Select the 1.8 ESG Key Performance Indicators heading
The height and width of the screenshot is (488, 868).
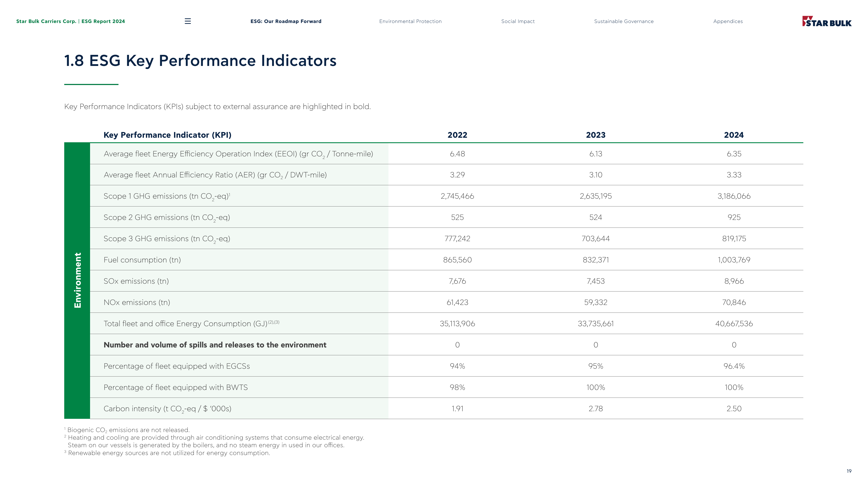pos(200,61)
